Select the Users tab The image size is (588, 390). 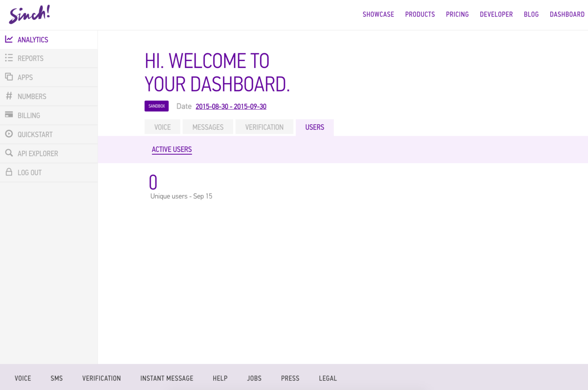point(315,127)
